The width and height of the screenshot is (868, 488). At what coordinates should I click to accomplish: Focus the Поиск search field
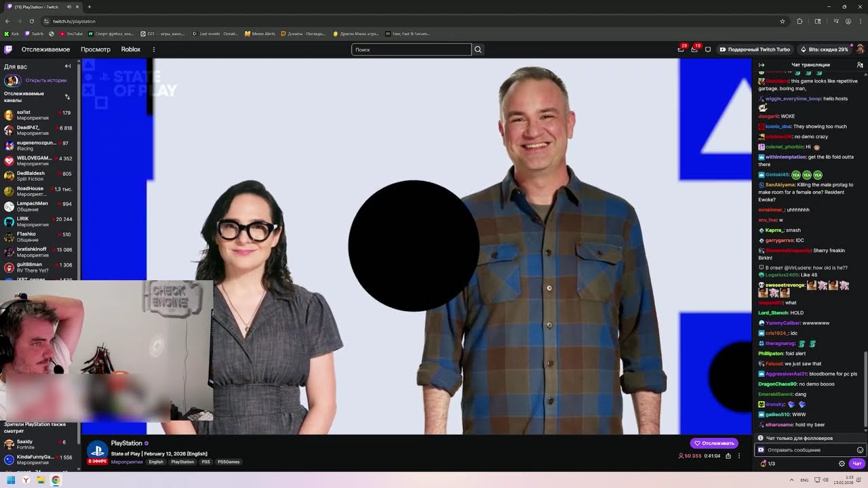[x=411, y=49]
